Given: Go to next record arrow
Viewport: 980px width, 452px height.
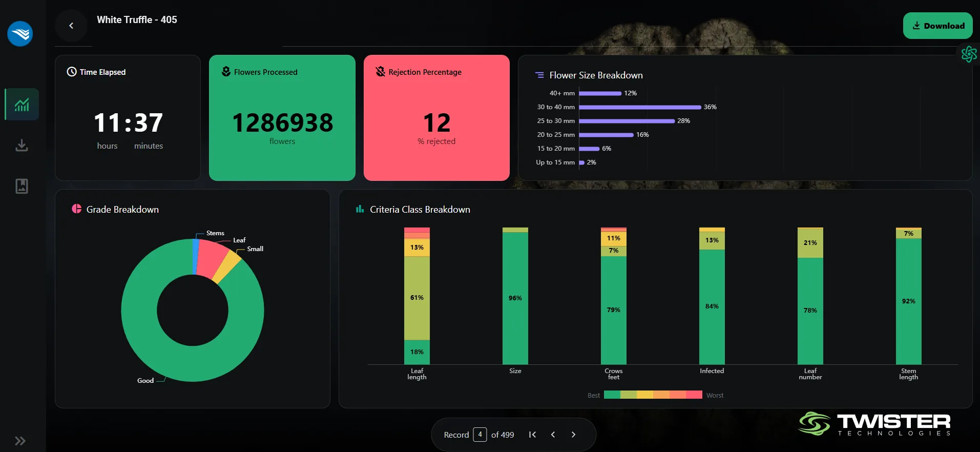Looking at the screenshot, I should [x=573, y=435].
